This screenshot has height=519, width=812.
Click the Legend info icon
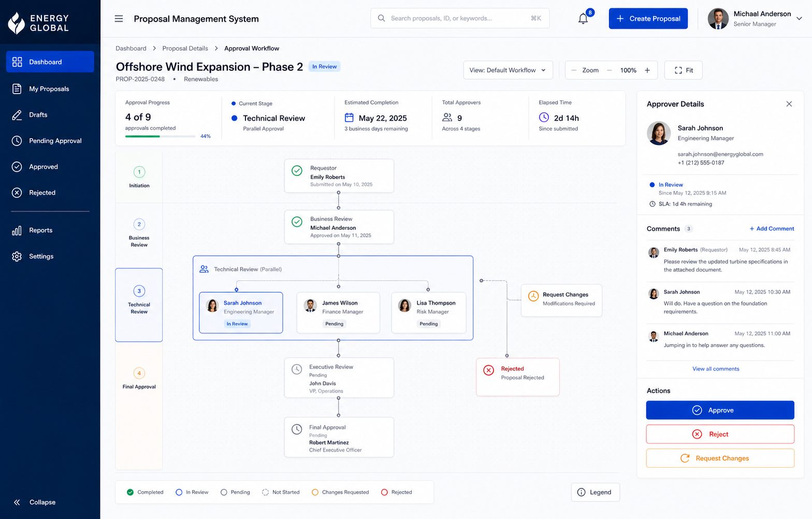(582, 492)
